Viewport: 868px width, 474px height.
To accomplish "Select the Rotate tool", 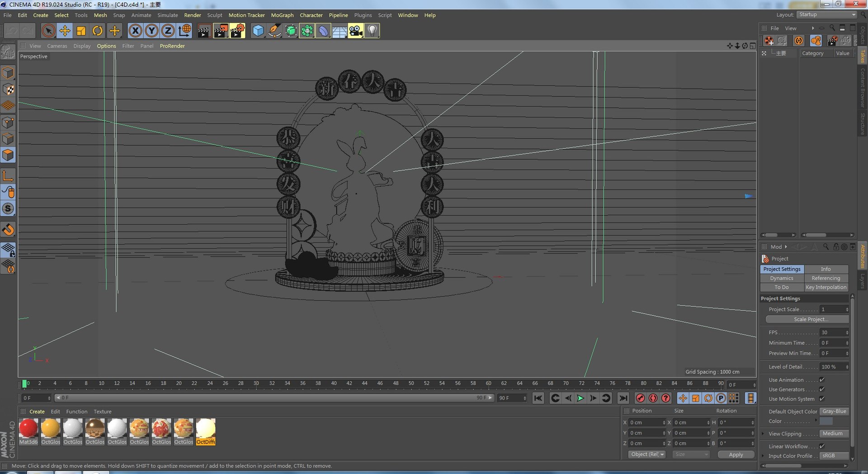I will (x=98, y=31).
